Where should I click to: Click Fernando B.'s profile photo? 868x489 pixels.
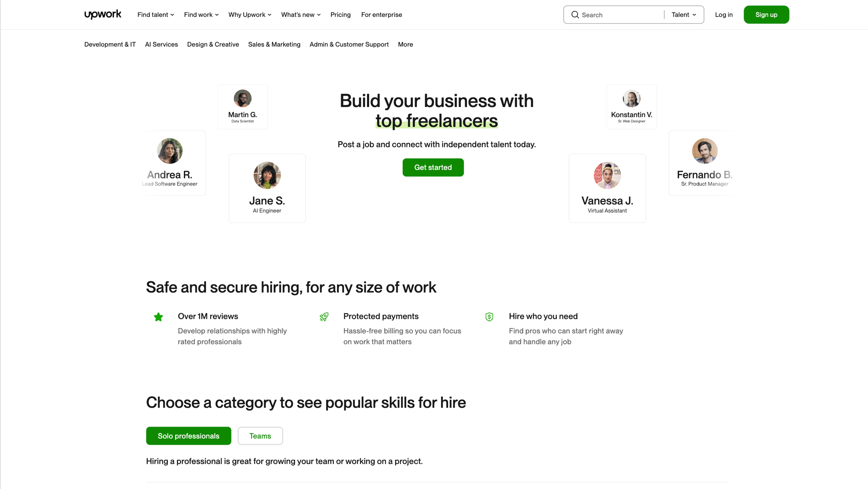click(x=704, y=150)
